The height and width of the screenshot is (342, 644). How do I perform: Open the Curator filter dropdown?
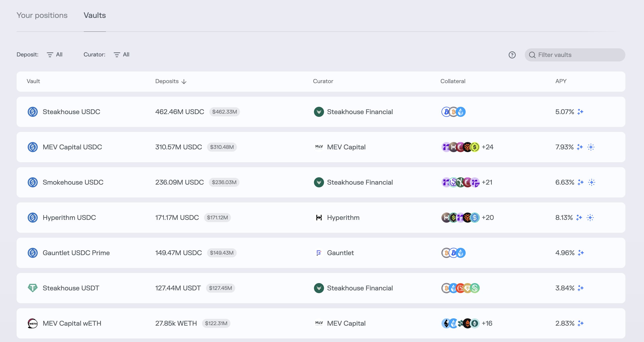coord(122,55)
